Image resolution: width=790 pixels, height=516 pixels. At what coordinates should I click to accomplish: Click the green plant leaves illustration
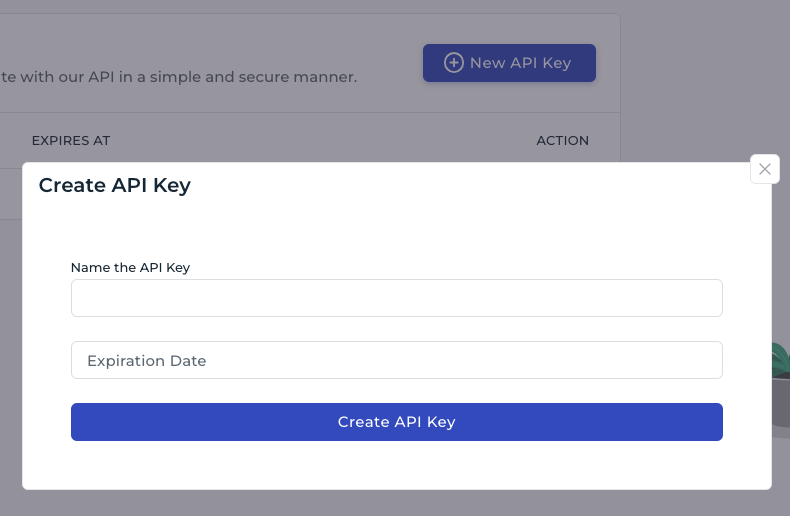pos(780,358)
